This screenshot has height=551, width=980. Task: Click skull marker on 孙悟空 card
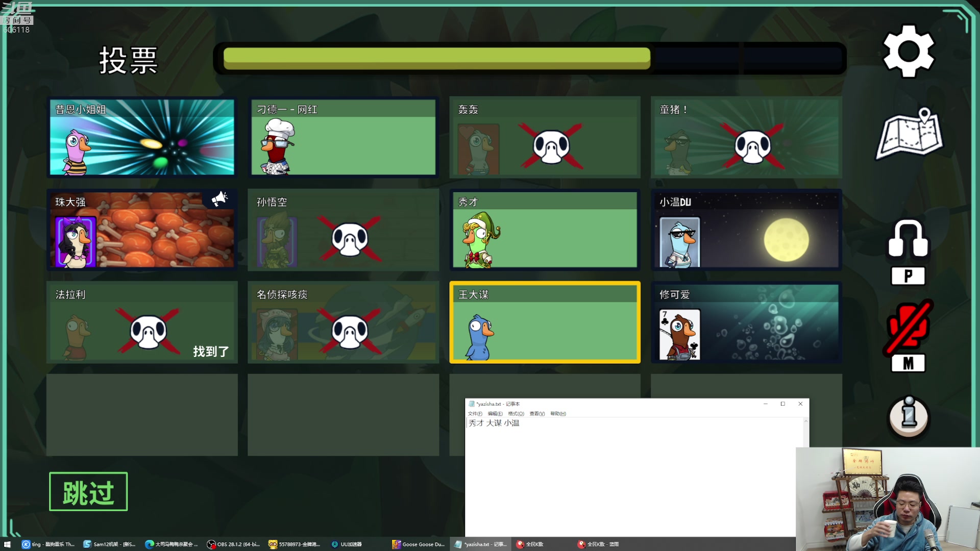[350, 239]
